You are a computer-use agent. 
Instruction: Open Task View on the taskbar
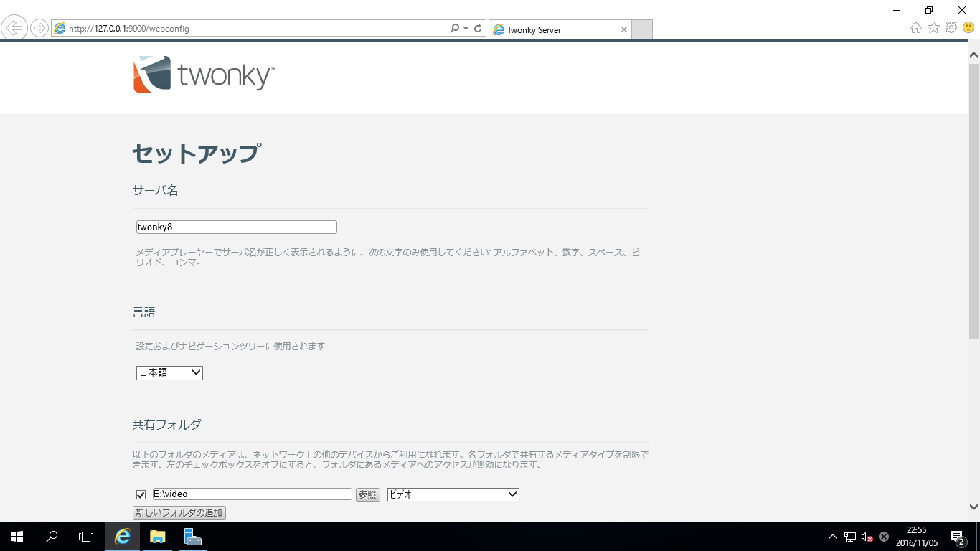[x=86, y=537]
